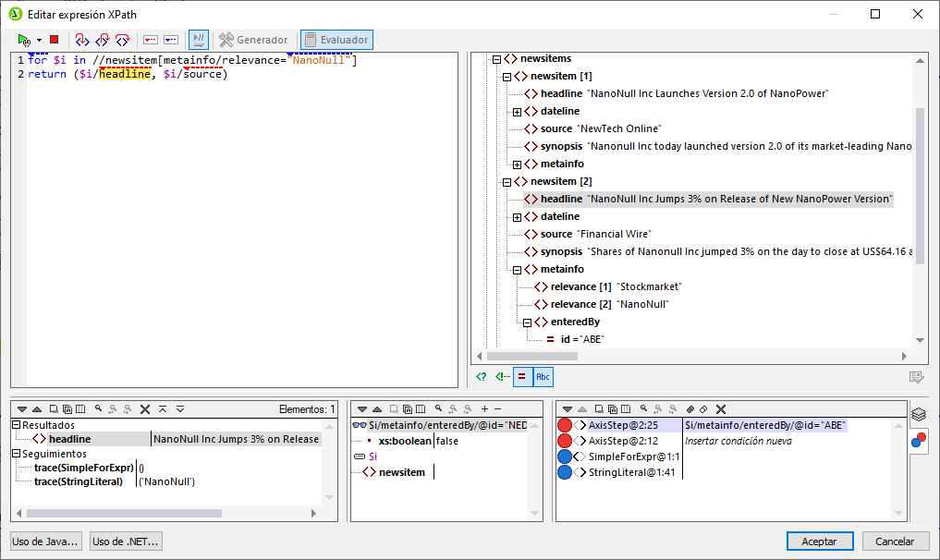Image resolution: width=940 pixels, height=560 pixels.
Task: Click red breakpoint circle for AxisStep@2:25
Action: click(565, 425)
